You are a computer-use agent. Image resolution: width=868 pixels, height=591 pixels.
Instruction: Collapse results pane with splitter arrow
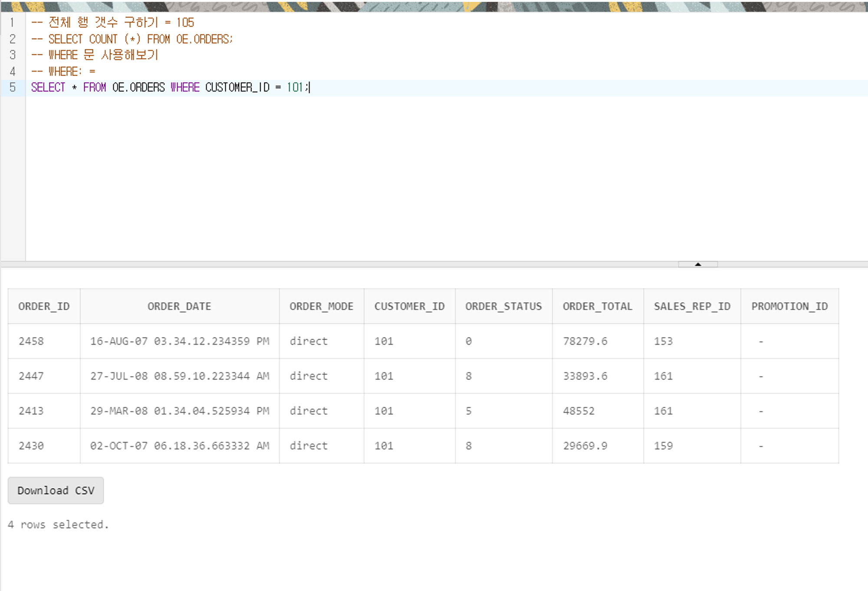click(x=697, y=264)
